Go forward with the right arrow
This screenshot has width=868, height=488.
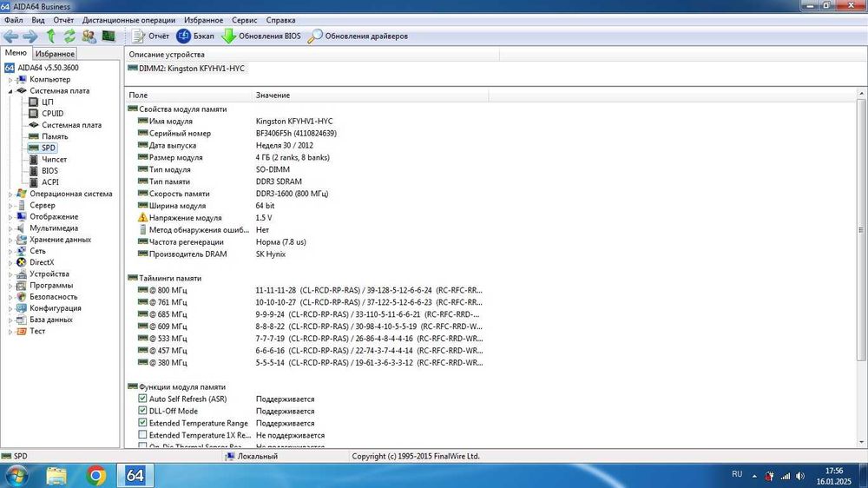[30, 36]
